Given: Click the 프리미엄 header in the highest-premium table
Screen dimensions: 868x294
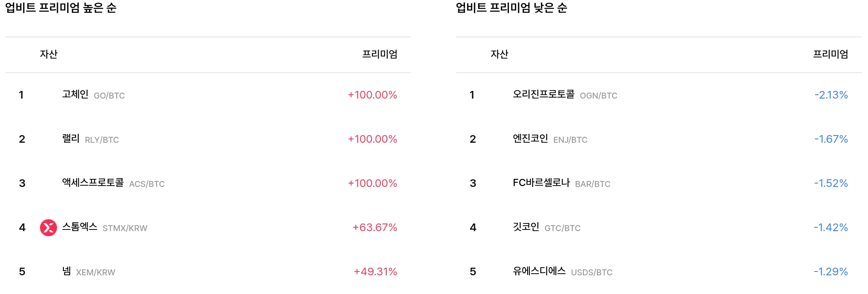Looking at the screenshot, I should click(380, 54).
